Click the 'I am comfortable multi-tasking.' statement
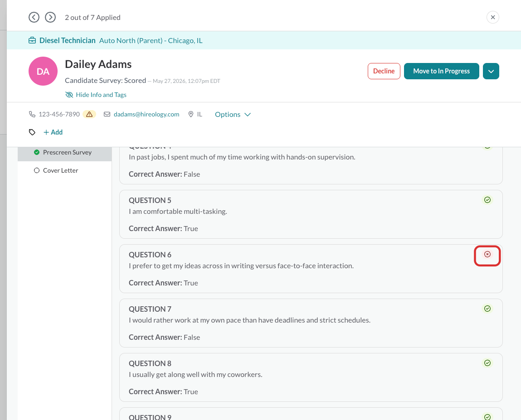 178,212
